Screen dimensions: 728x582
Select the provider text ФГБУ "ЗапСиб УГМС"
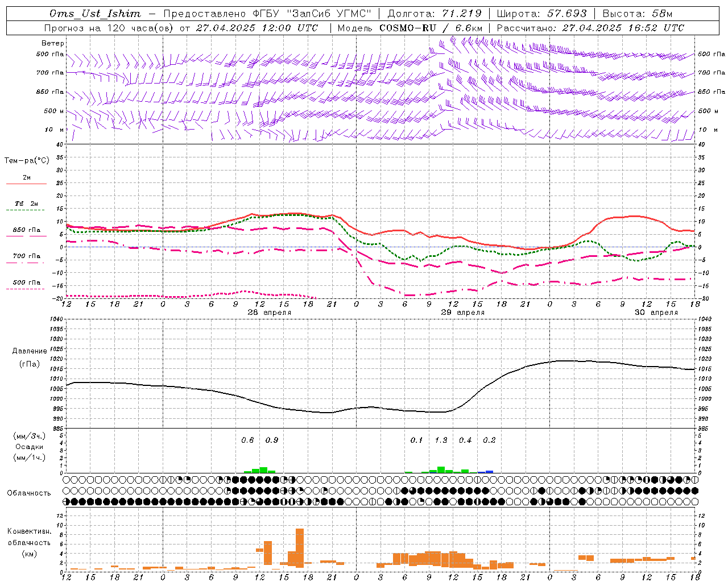(312, 14)
